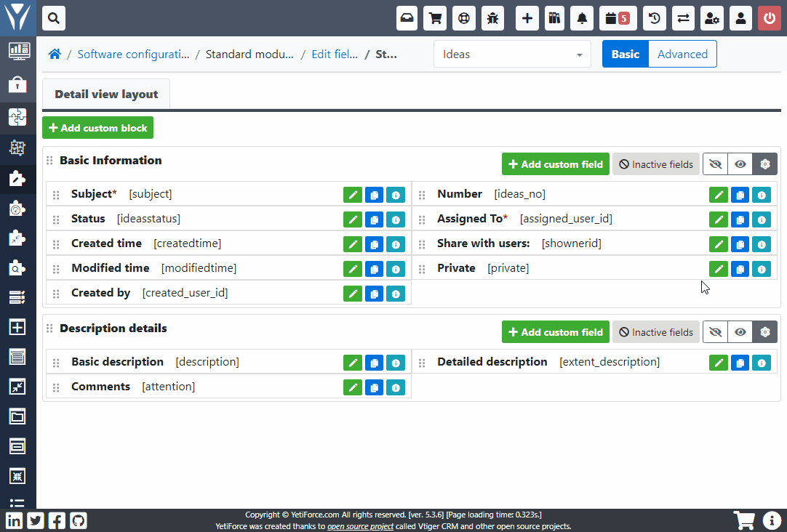787x532 pixels.
Task: Hide Basic Information block with crossed-eye icon
Action: 715,164
